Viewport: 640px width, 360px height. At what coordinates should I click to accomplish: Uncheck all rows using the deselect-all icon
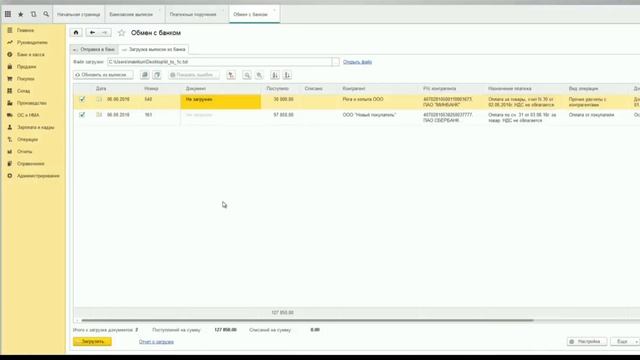coord(157,75)
